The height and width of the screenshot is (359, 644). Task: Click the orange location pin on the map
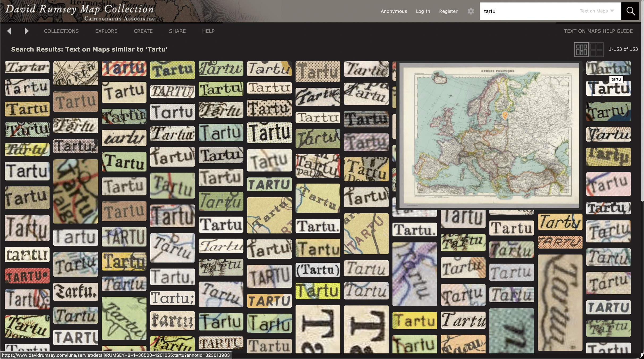[505, 115]
